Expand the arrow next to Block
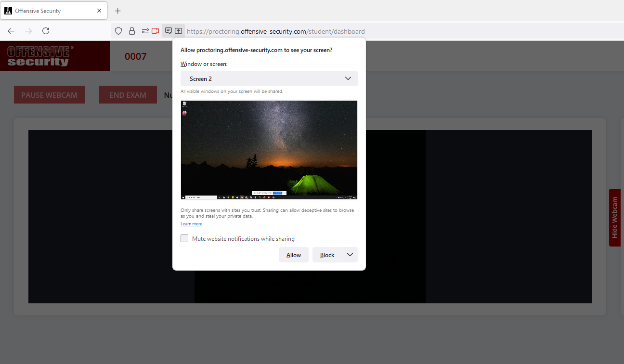The width and height of the screenshot is (624, 364). click(350, 255)
